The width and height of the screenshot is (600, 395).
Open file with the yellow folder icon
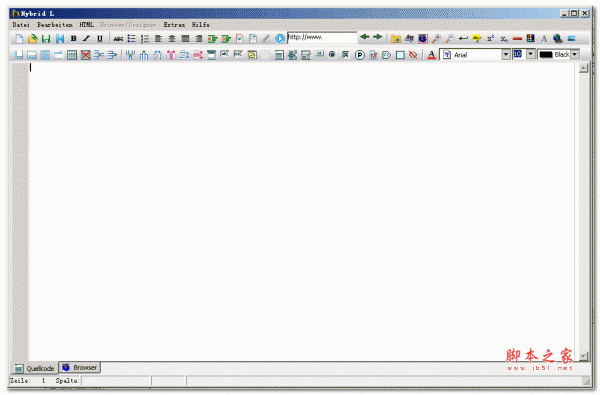(x=33, y=39)
